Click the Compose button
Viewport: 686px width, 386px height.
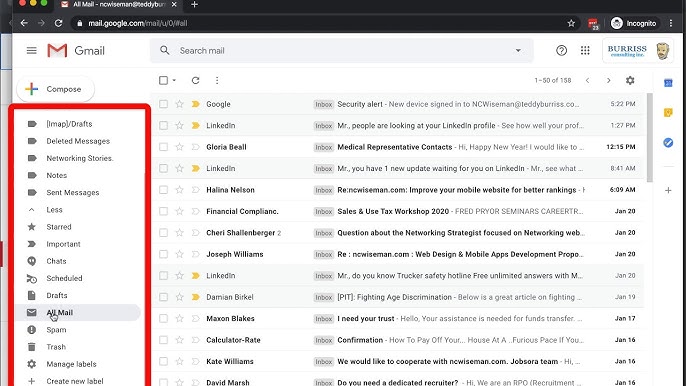[x=56, y=89]
